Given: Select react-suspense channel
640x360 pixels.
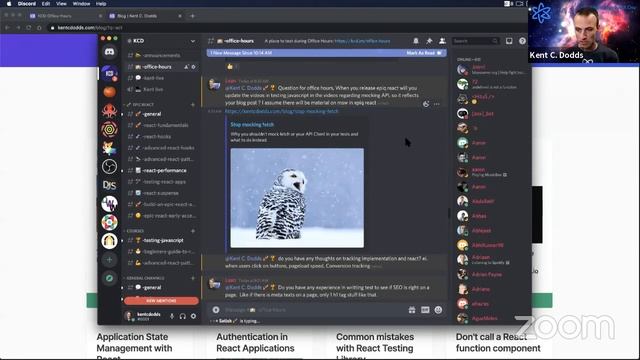Looking at the screenshot, I should 162,193.
